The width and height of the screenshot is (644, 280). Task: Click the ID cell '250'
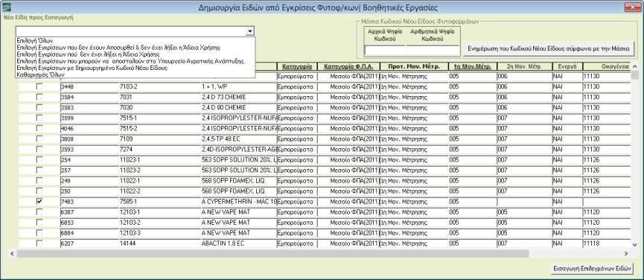(x=89, y=191)
